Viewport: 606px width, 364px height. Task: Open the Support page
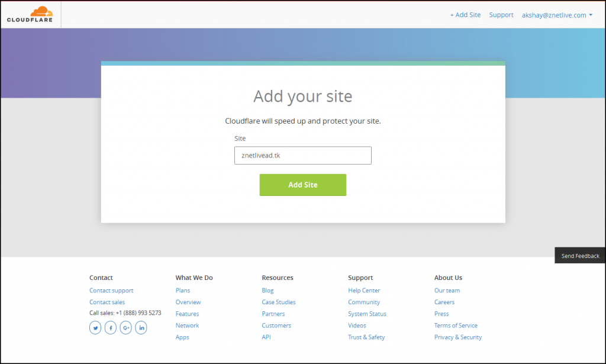(501, 15)
